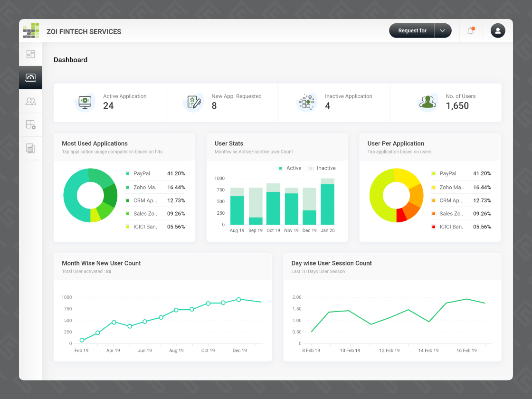Open the reports sidebar icon
Image resolution: width=532 pixels, height=399 pixels.
click(30, 148)
